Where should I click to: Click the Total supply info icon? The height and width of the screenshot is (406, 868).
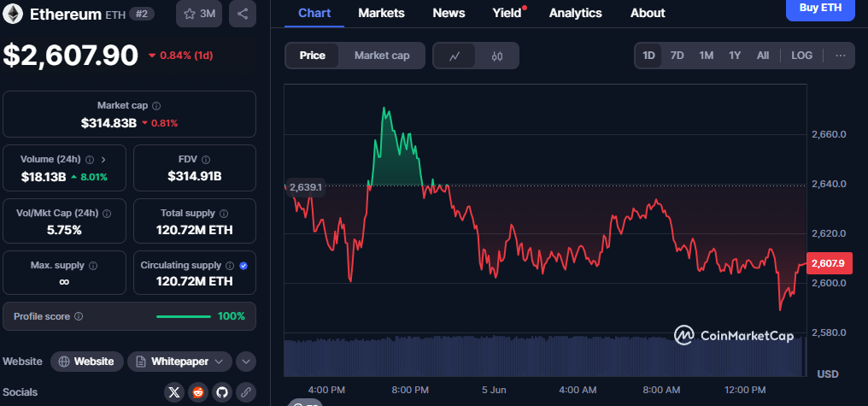[x=224, y=213]
